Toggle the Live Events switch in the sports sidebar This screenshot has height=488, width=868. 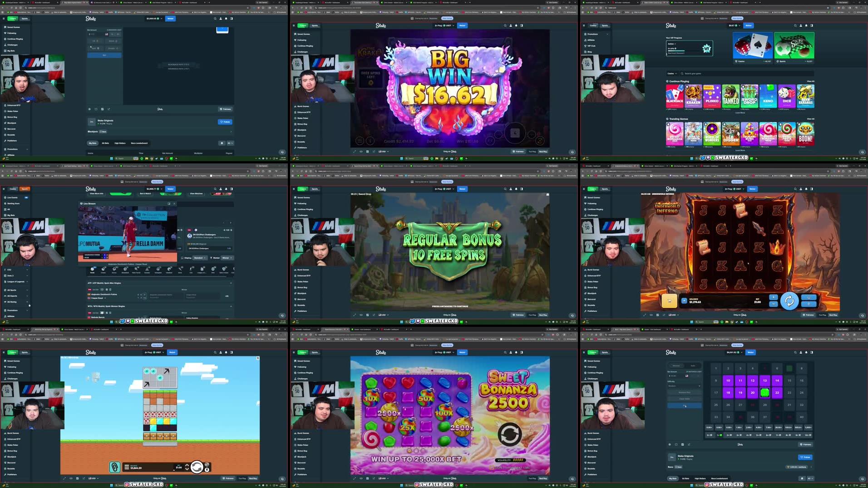[26, 197]
